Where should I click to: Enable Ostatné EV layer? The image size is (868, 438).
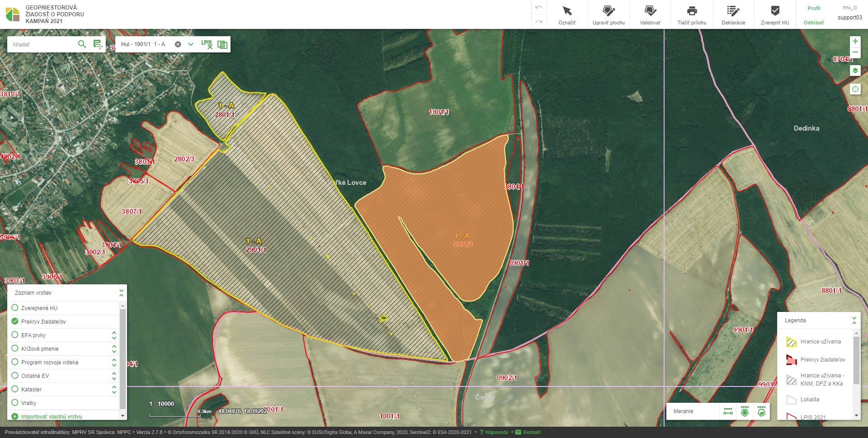pyautogui.click(x=15, y=376)
